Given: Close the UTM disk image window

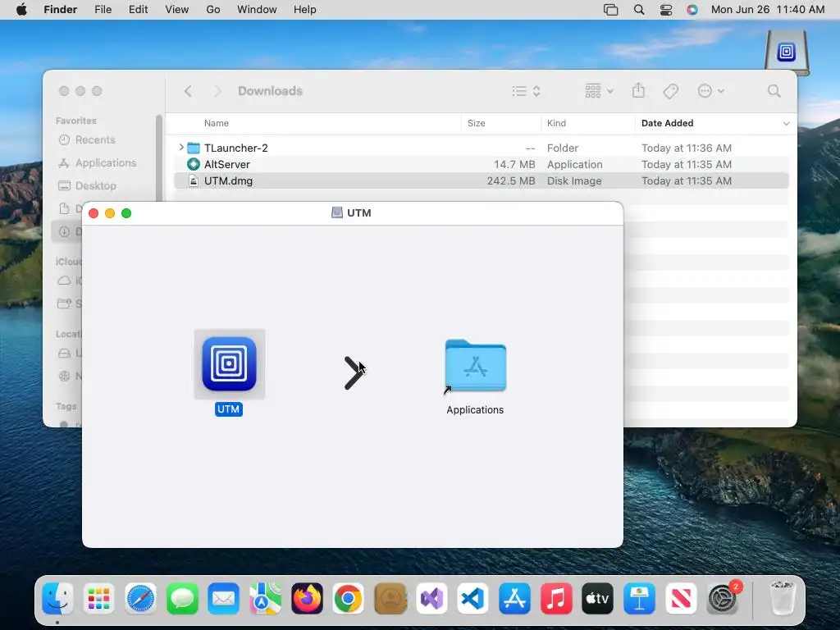Looking at the screenshot, I should click(x=94, y=213).
